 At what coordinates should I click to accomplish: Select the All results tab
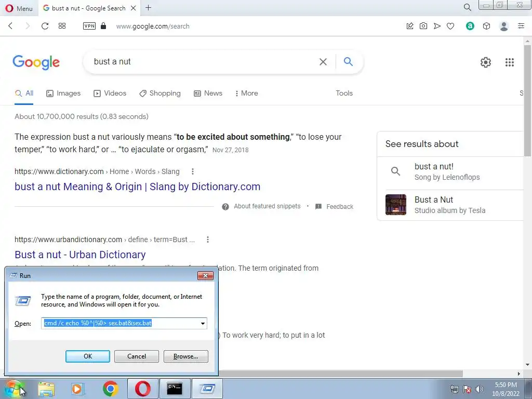(24, 94)
